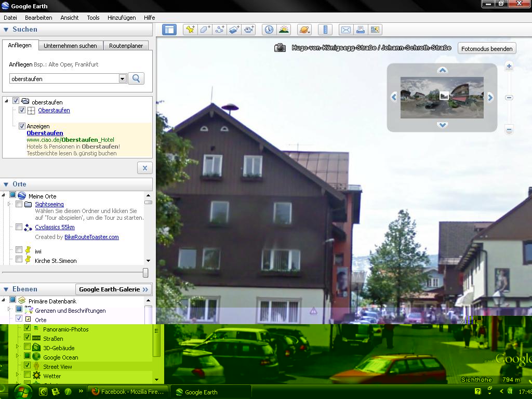The width and height of the screenshot is (532, 399).
Task: Collapse the Ebenen panel
Action: [x=6, y=289]
